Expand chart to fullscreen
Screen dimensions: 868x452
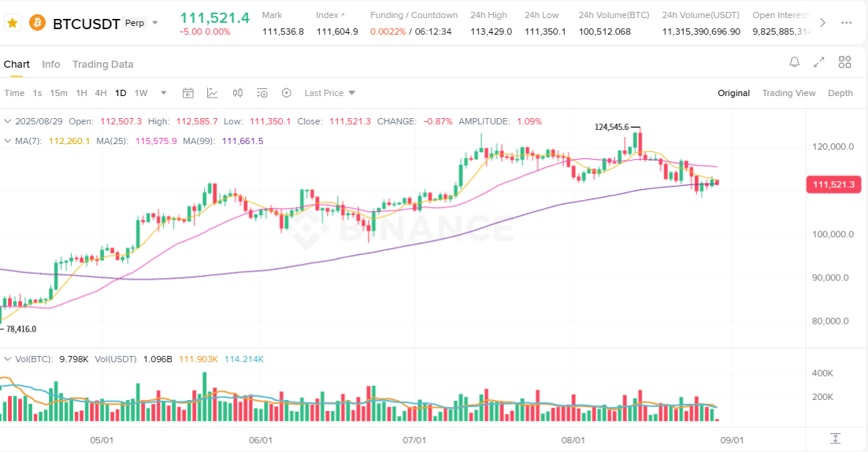pyautogui.click(x=819, y=62)
